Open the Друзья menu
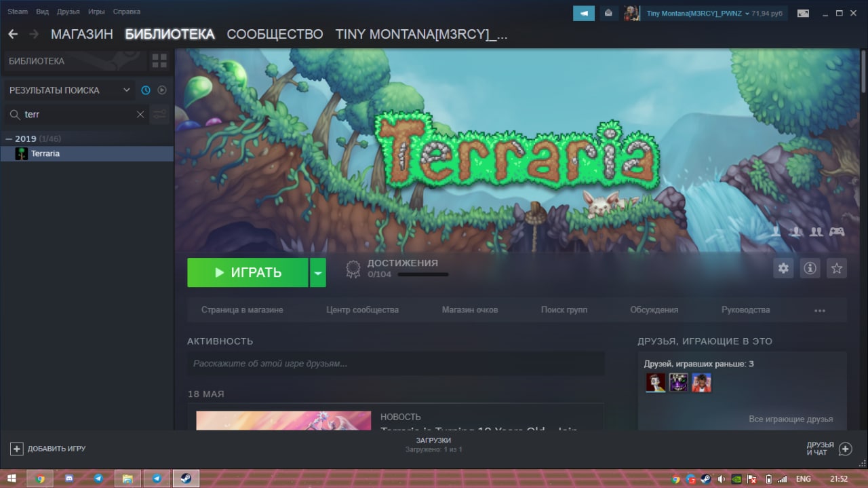Screen dimensions: 868x488 click(68, 12)
